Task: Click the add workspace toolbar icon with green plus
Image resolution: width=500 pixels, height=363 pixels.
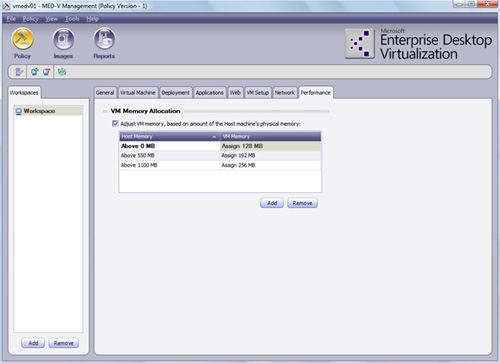Action: coord(34,72)
